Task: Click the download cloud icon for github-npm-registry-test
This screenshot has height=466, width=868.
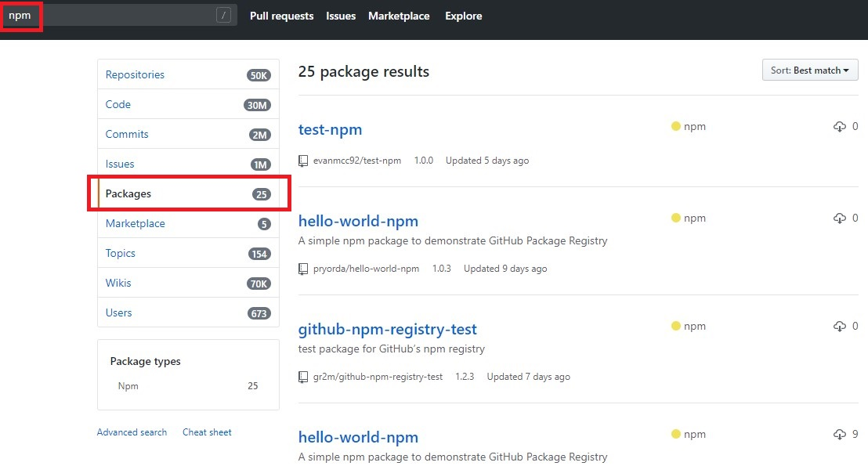Action: tap(839, 327)
